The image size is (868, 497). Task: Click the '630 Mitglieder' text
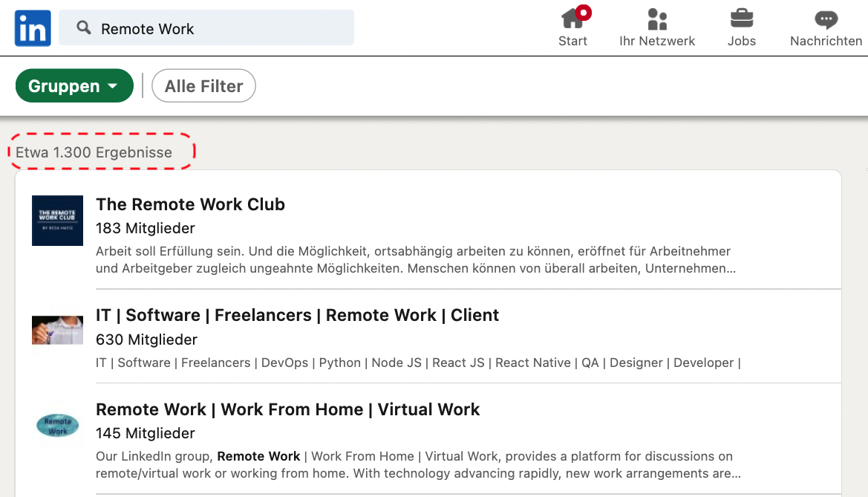(146, 340)
